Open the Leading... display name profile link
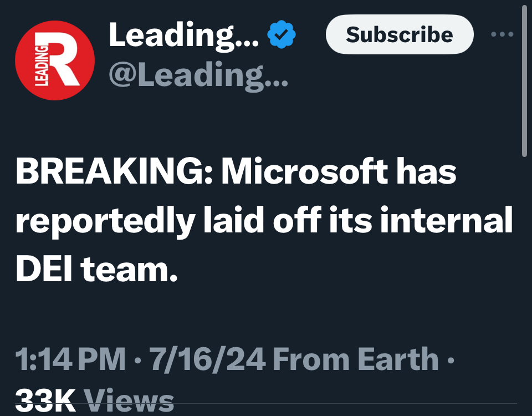532x416 pixels. pos(183,35)
